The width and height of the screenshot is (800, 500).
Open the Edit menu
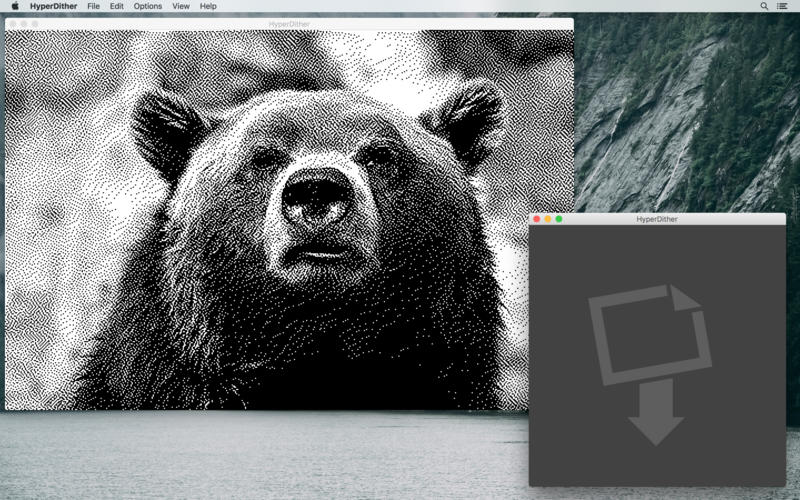(x=117, y=6)
